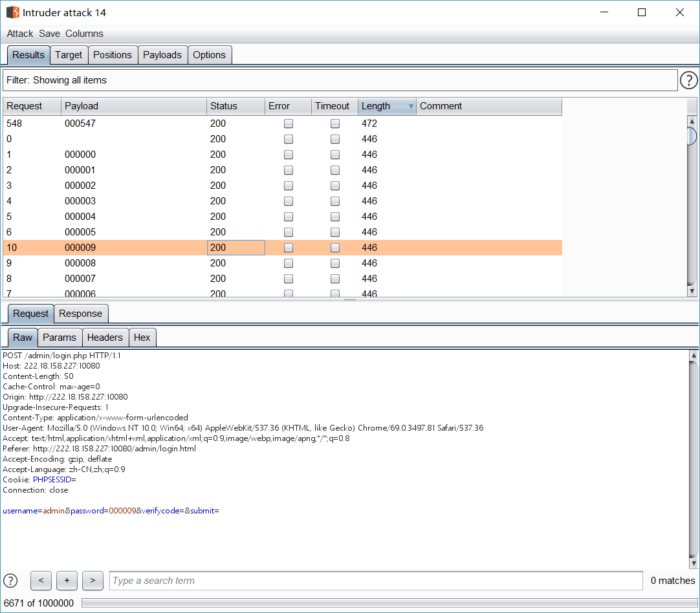Switch to the Target tab

coord(69,55)
